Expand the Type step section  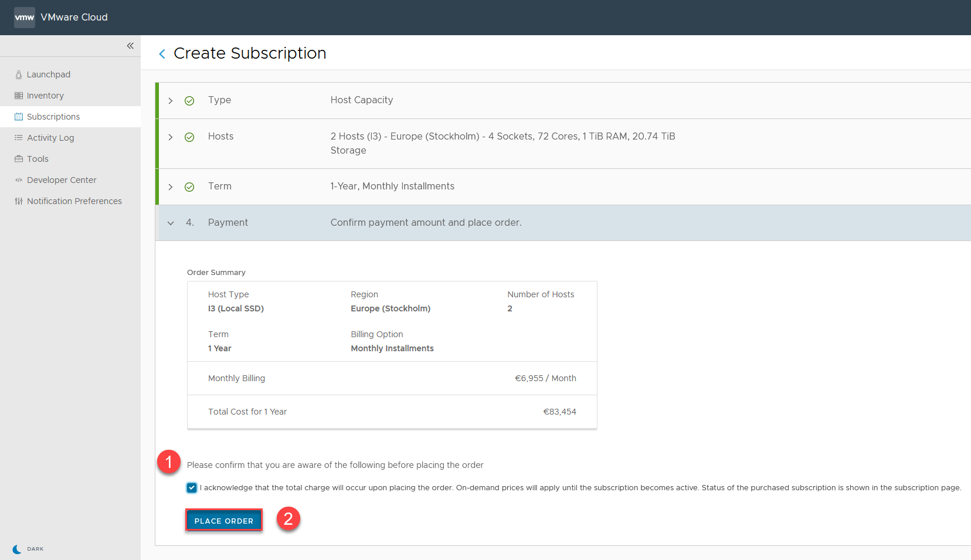[x=171, y=101]
